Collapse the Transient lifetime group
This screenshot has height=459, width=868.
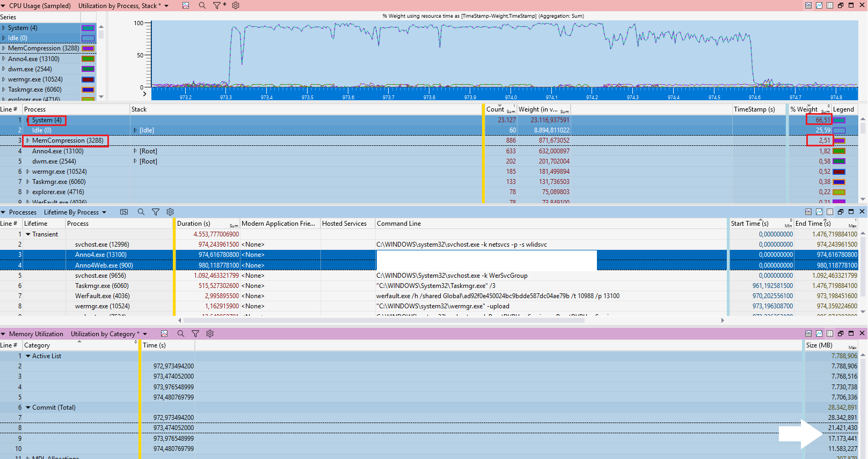28,234
